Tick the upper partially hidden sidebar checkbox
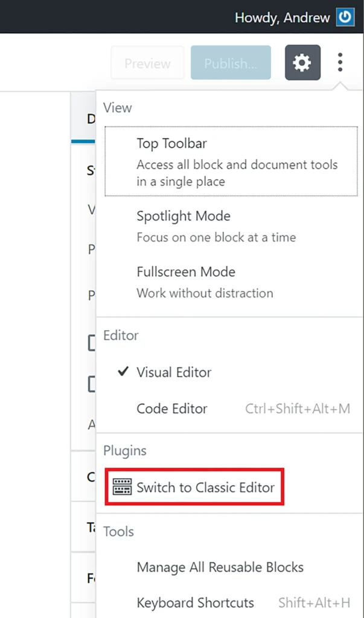The width and height of the screenshot is (364, 618). (x=92, y=343)
